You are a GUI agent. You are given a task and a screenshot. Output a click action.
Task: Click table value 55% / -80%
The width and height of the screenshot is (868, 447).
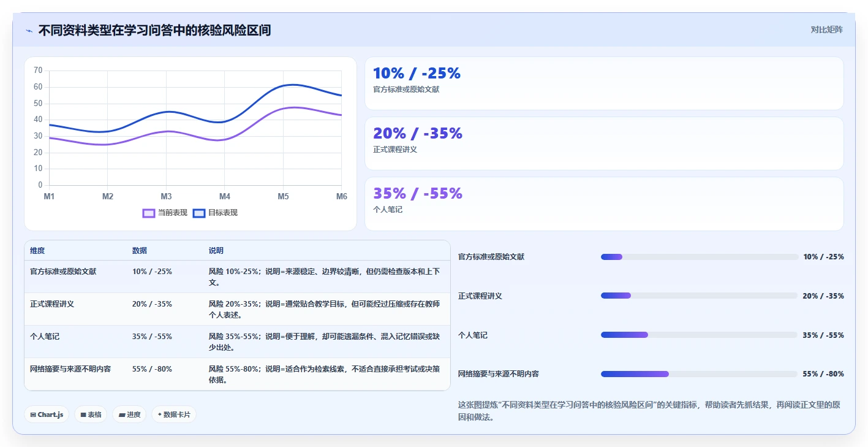[152, 369]
